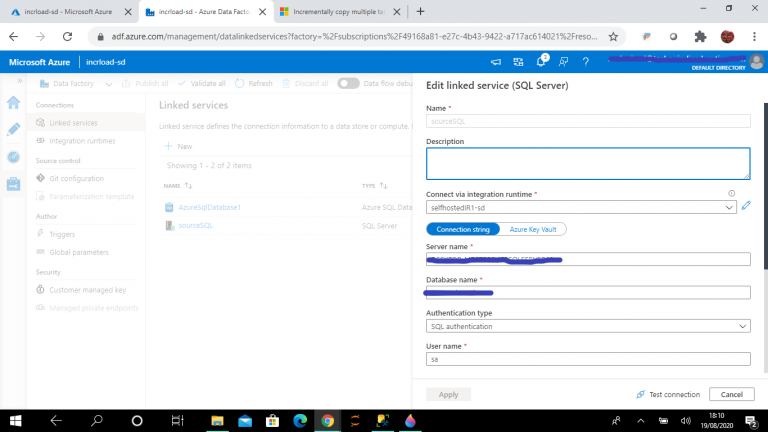
Task: Go back in browser history
Action: tap(14, 36)
